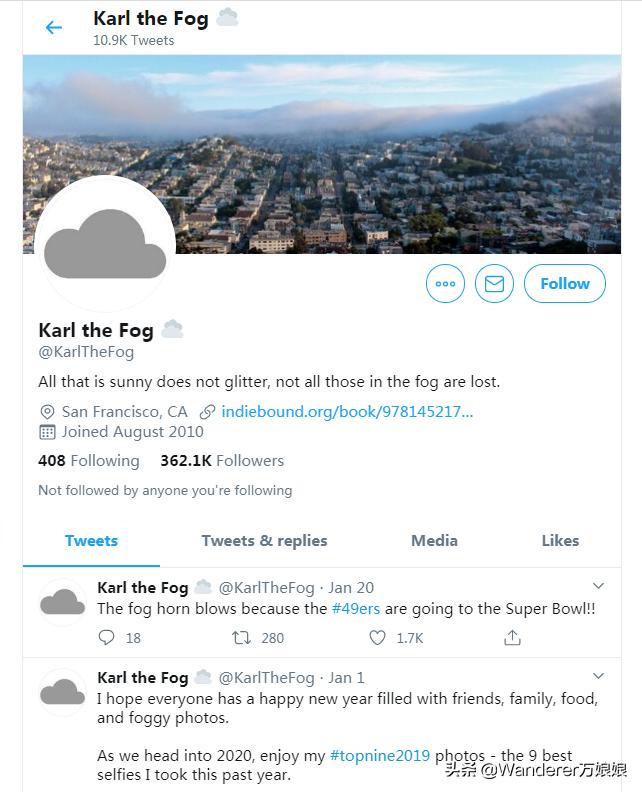Open the Media tab

434,541
